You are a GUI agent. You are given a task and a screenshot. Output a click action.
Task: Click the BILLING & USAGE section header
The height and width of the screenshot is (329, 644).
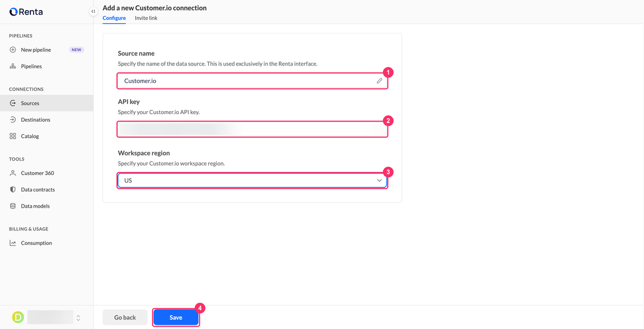29,229
